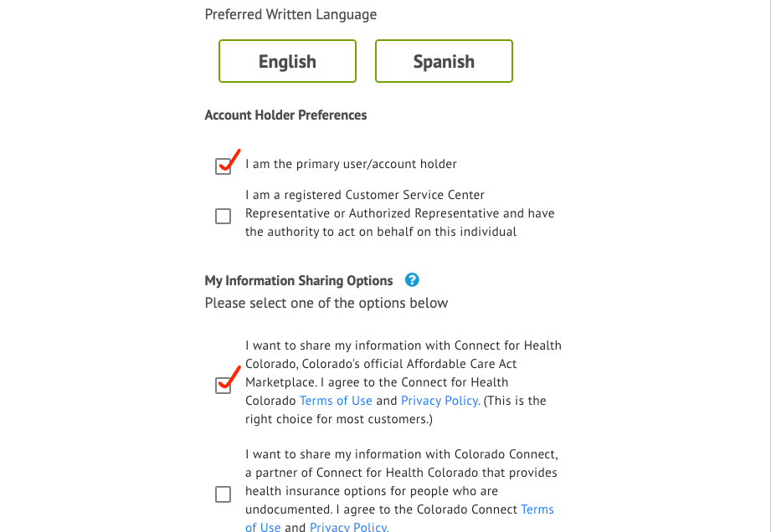
Task: Click the Preferred Written Language label
Action: tap(290, 14)
